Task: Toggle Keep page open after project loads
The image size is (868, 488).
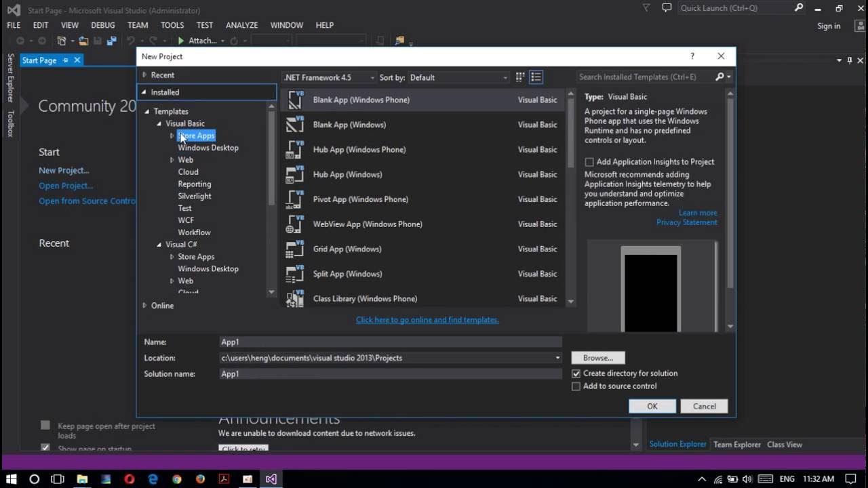Action: [45, 426]
